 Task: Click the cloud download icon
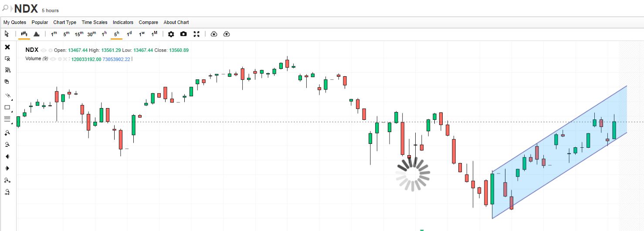tap(214, 34)
